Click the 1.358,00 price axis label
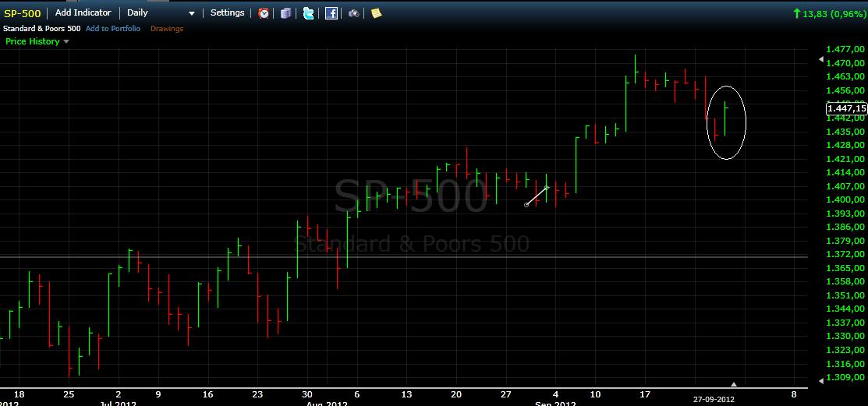868x406 pixels. (845, 281)
